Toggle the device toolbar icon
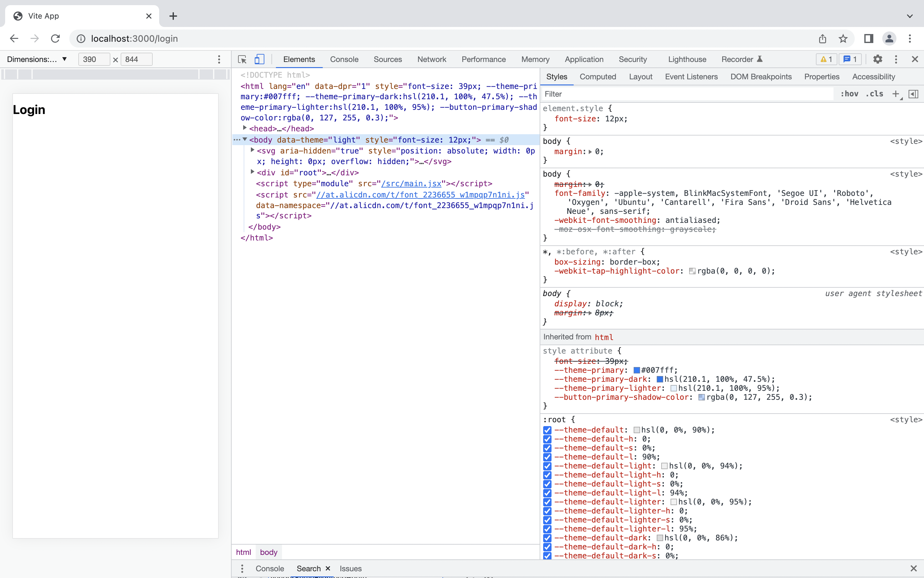The height and width of the screenshot is (578, 924). tap(260, 59)
